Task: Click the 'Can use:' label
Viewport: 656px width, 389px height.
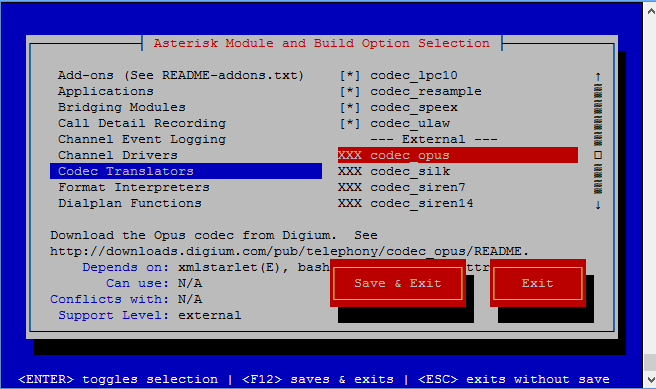Action: (138, 283)
